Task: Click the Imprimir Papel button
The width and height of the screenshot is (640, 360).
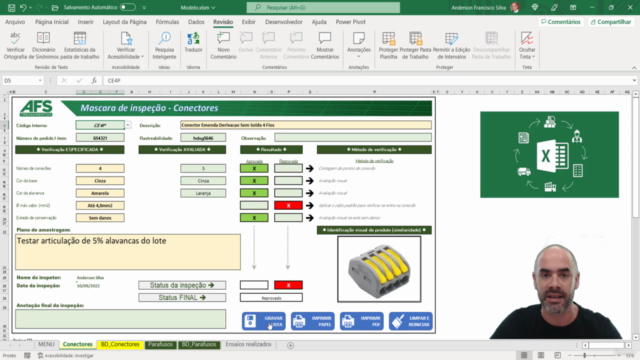Action: (313, 321)
